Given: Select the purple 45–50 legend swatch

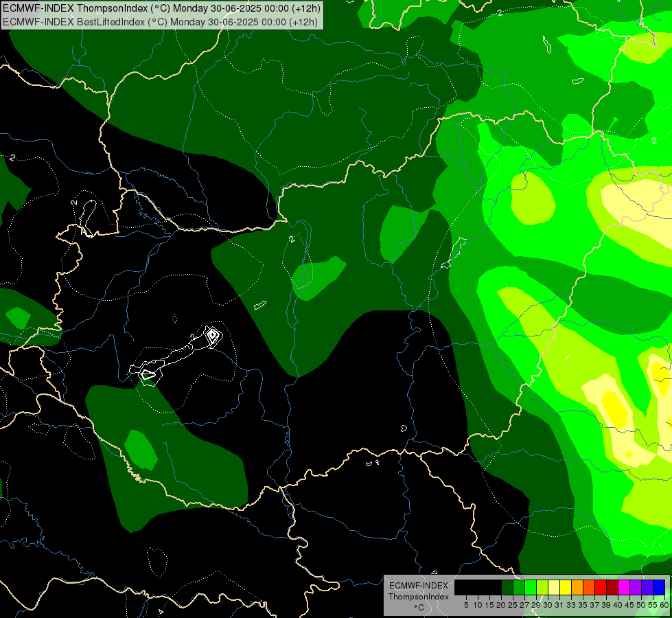Looking at the screenshot, I should pos(635,588).
